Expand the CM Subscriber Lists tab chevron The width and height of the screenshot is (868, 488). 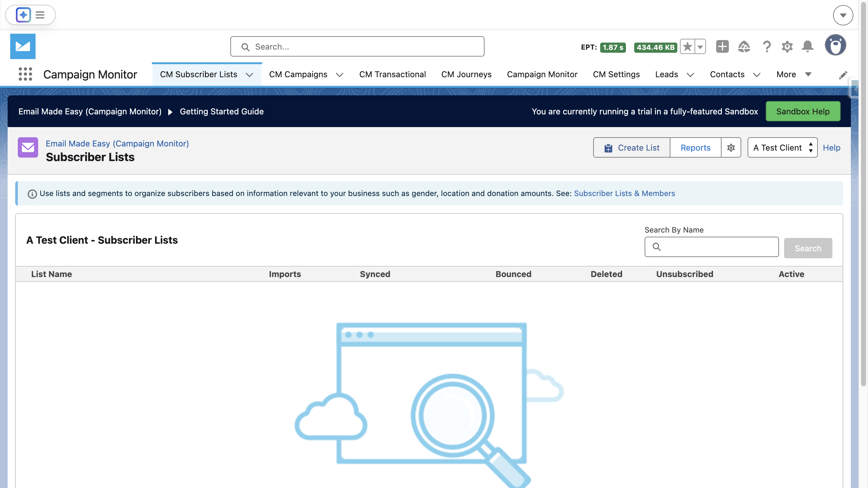pyautogui.click(x=249, y=74)
